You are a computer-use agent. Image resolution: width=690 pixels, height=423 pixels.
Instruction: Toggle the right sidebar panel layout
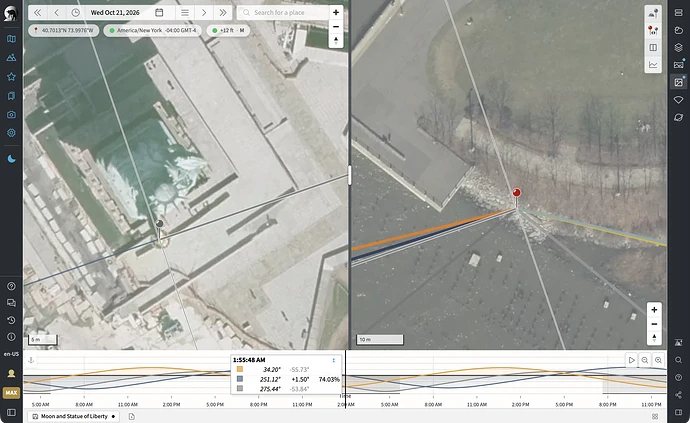(679, 412)
